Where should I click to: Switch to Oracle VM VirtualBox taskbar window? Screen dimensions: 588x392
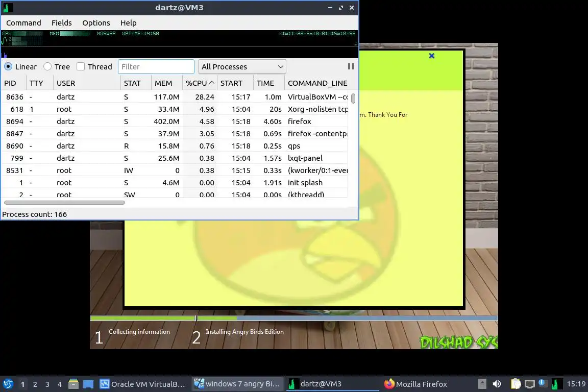(142, 384)
